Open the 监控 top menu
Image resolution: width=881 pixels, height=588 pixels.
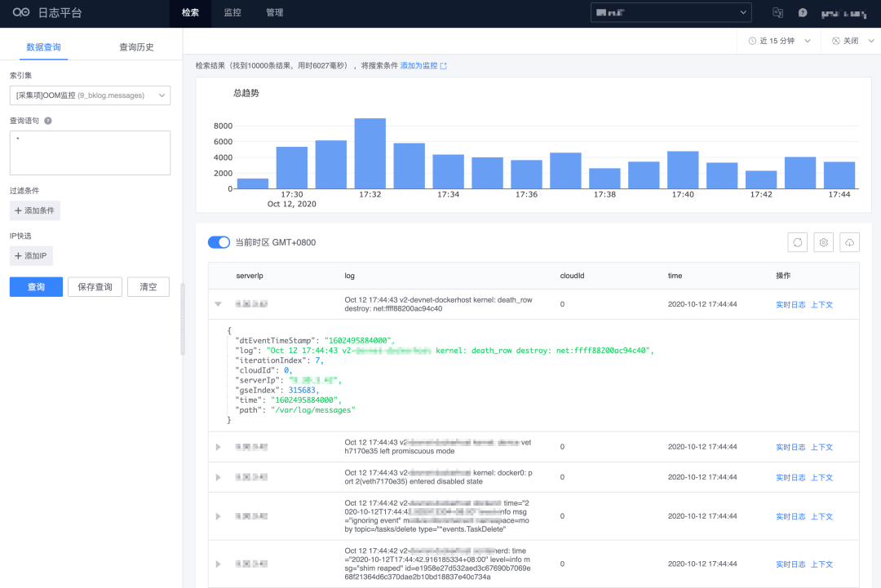point(232,13)
